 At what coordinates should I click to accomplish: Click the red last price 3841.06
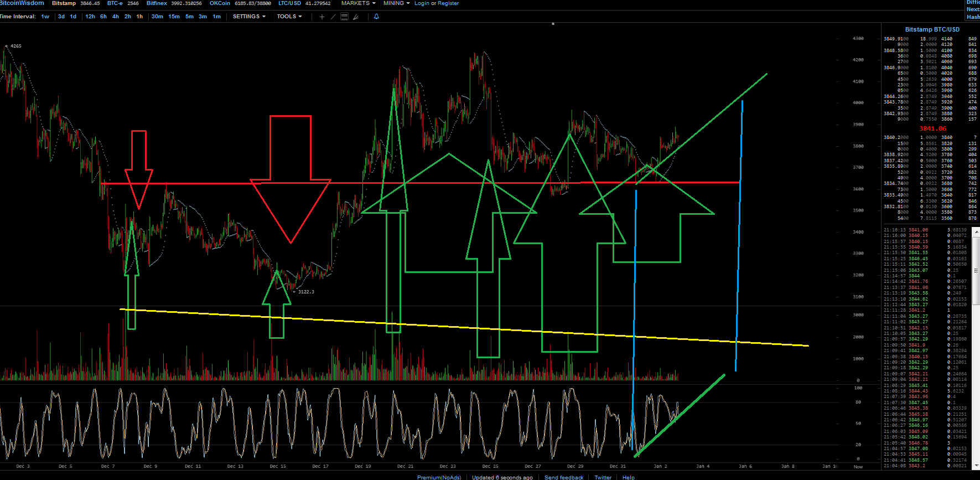933,128
